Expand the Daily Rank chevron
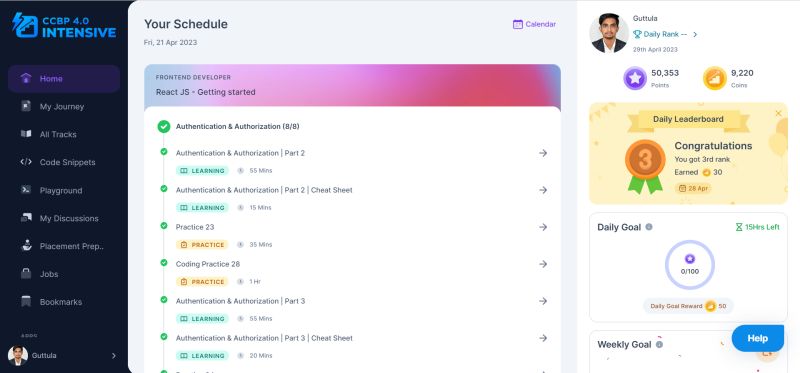 click(695, 34)
